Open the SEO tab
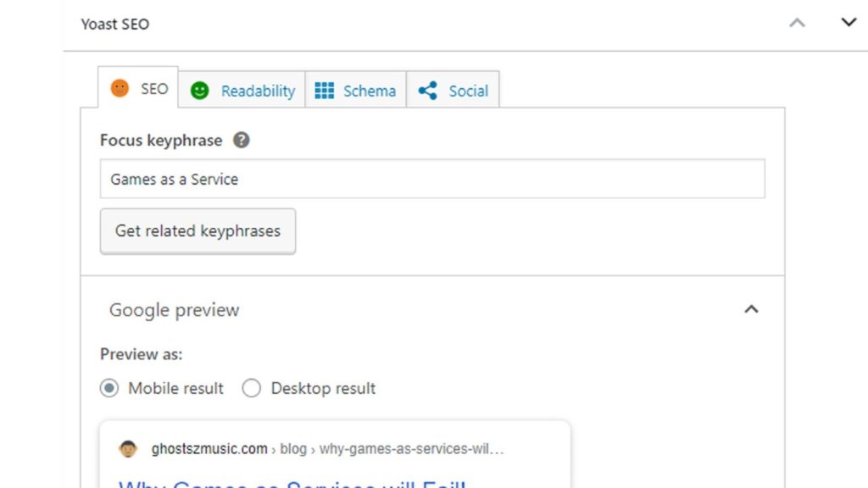868x488 pixels. [138, 88]
